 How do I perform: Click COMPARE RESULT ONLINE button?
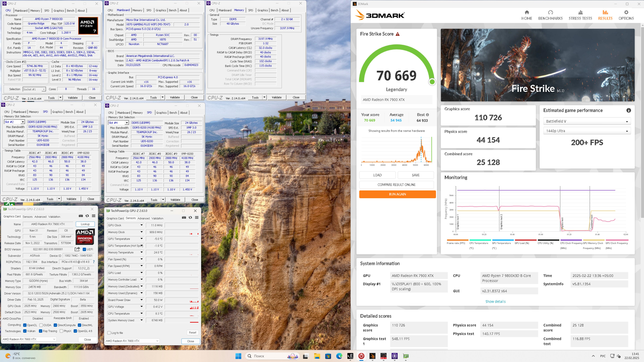[x=396, y=185]
